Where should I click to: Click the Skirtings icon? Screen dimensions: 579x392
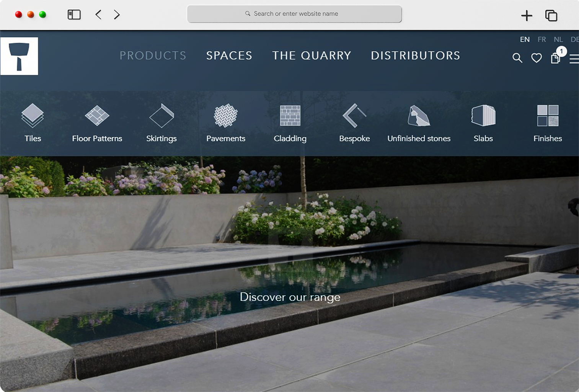click(x=161, y=115)
